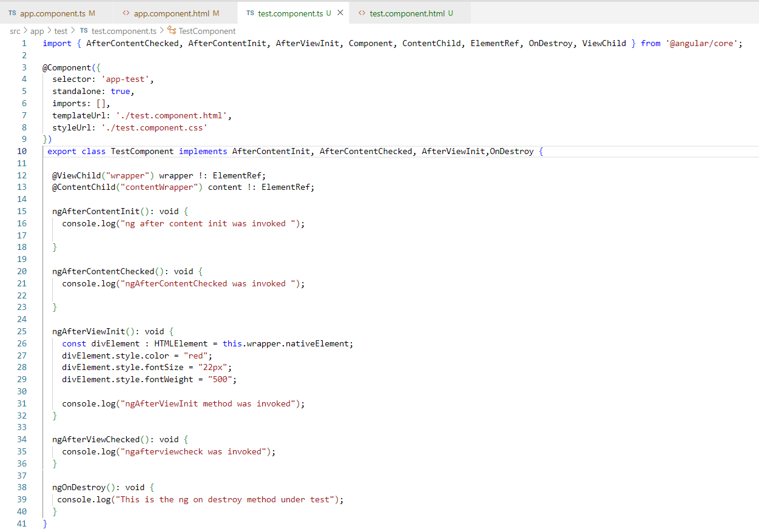Click the TS file icon in breadcrumb
Viewport: 759px width, 532px height.
pos(84,31)
